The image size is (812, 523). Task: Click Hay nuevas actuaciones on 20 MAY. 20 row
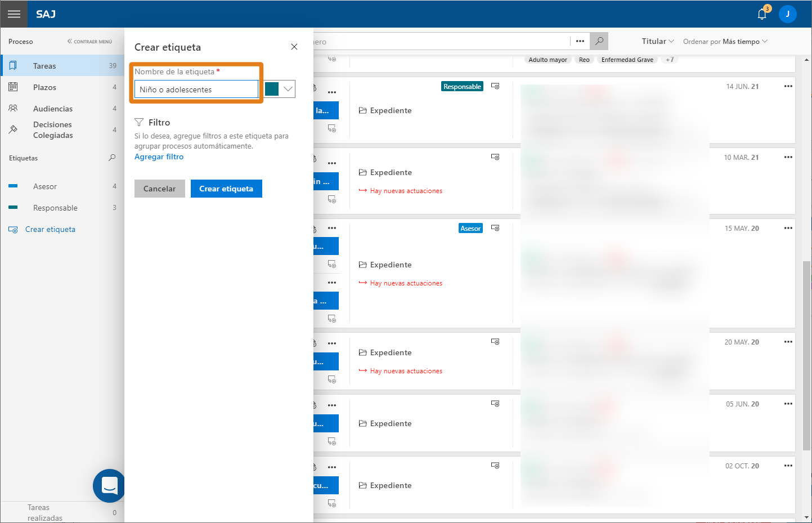tap(401, 371)
